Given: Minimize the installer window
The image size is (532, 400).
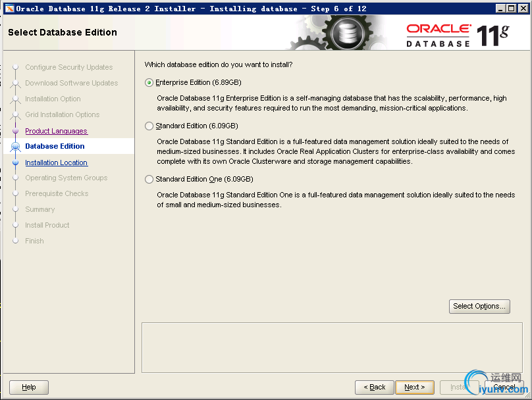Looking at the screenshot, I should point(500,9).
